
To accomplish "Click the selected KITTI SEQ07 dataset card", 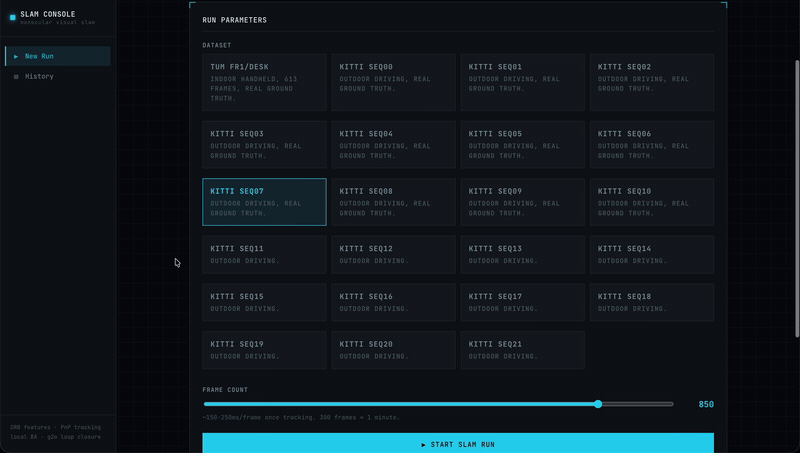I will (264, 202).
